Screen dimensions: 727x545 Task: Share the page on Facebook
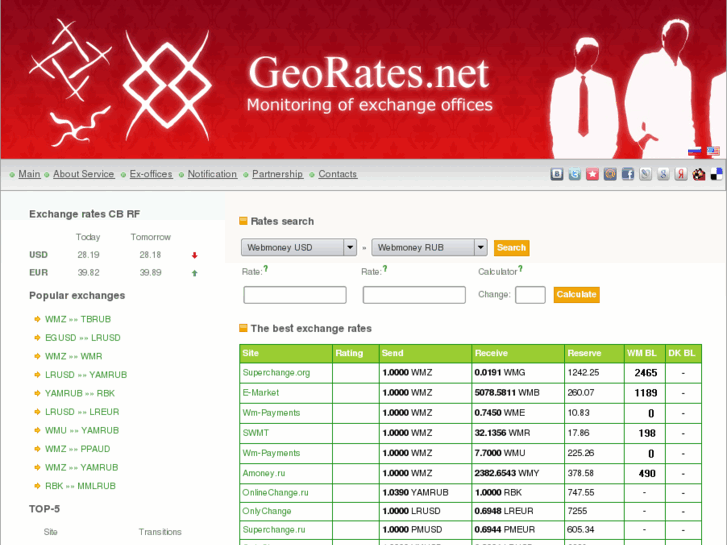628,174
